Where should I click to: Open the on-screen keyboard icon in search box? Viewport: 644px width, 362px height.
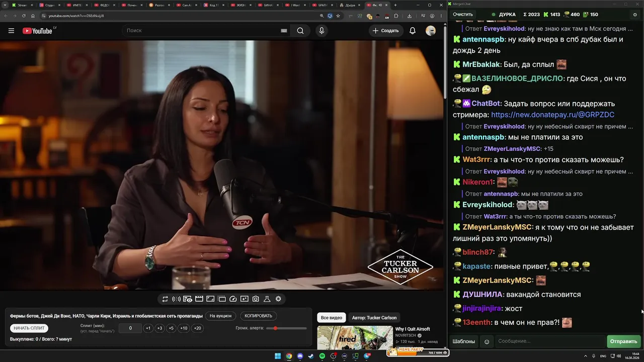pyautogui.click(x=284, y=31)
